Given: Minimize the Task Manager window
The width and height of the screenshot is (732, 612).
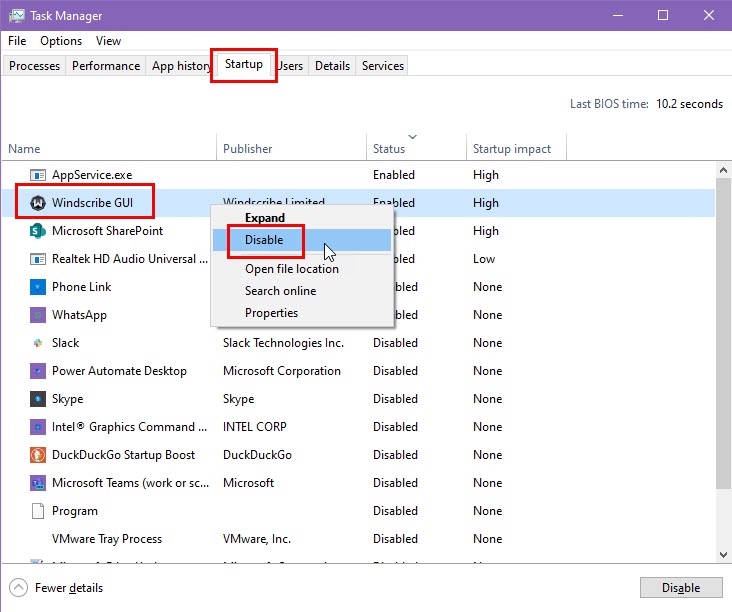Looking at the screenshot, I should click(618, 15).
